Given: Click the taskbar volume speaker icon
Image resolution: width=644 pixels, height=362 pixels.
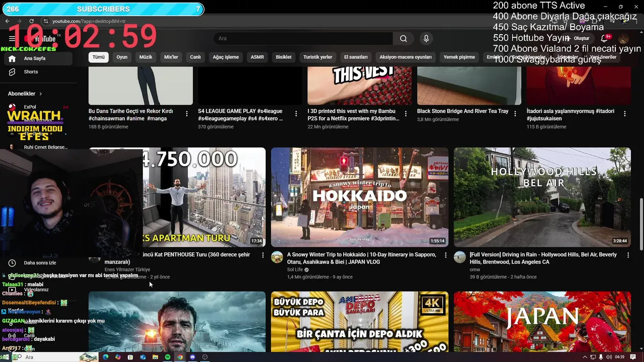Looking at the screenshot, I should click(609, 357).
